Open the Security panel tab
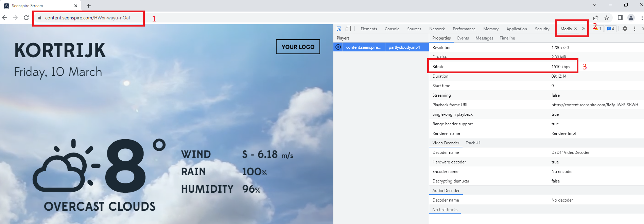Screen dimensions: 644x224 [x=542, y=29]
